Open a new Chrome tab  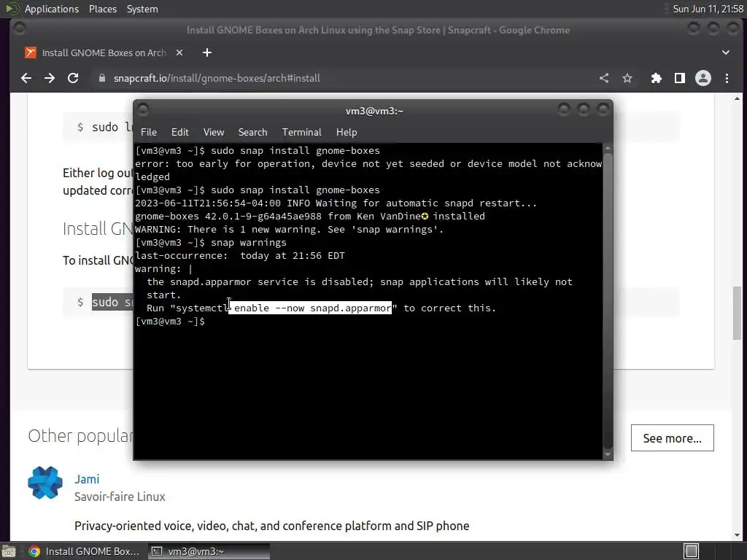pyautogui.click(x=206, y=52)
